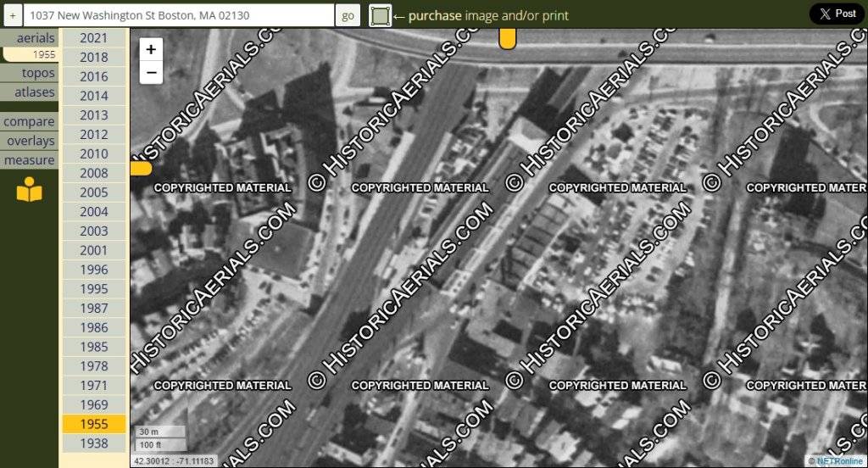Image resolution: width=868 pixels, height=468 pixels.
Task: Click the address search input field
Action: click(178, 15)
